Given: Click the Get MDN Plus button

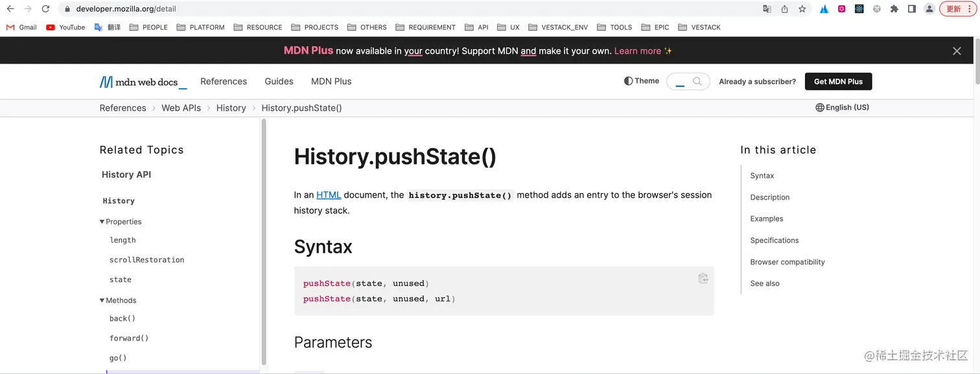Looking at the screenshot, I should (x=838, y=82).
